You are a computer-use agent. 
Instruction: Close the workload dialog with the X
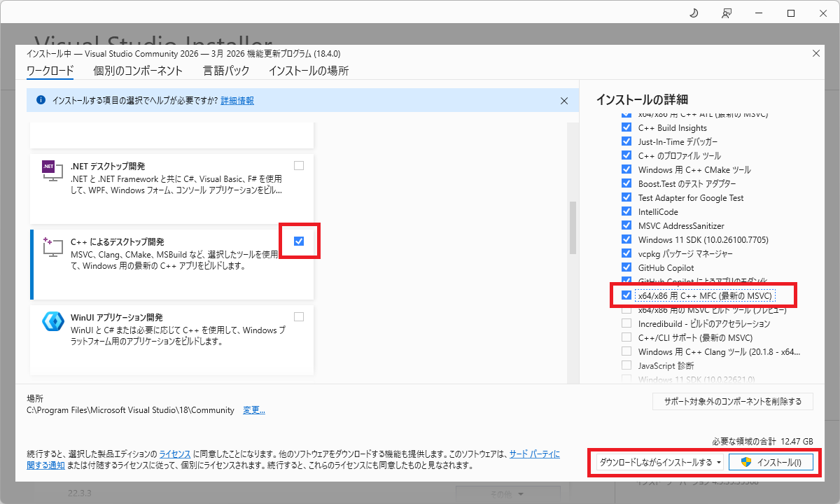pyautogui.click(x=815, y=53)
